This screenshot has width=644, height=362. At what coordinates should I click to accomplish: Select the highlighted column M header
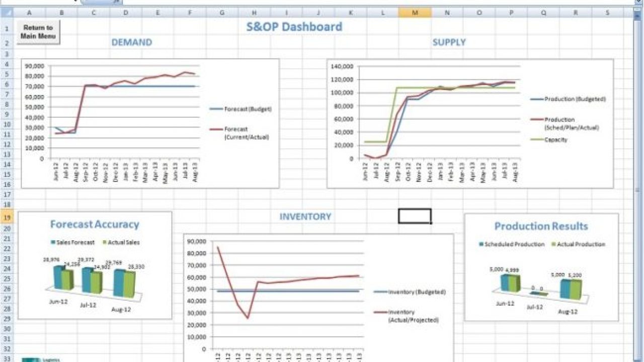415,13
